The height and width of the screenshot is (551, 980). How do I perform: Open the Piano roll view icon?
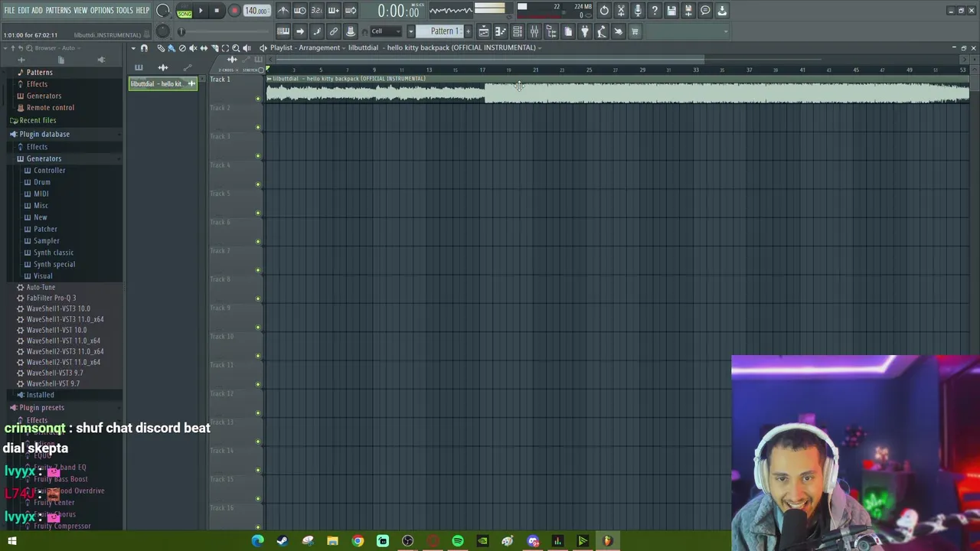[x=501, y=31]
